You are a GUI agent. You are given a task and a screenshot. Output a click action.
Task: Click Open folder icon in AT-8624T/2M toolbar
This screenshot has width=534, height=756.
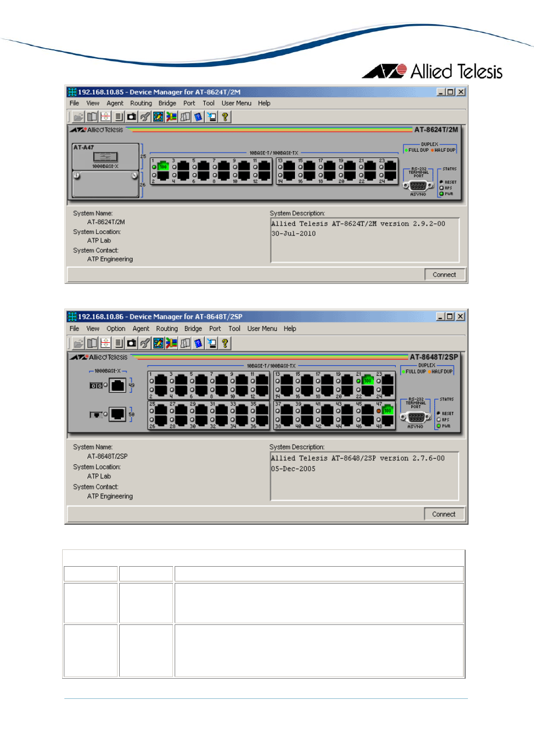click(78, 116)
